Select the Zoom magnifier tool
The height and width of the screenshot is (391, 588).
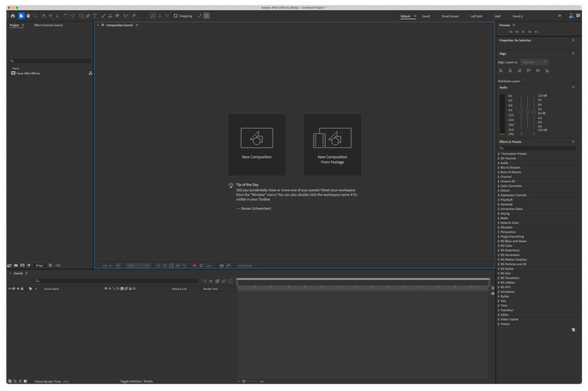pyautogui.click(x=35, y=15)
